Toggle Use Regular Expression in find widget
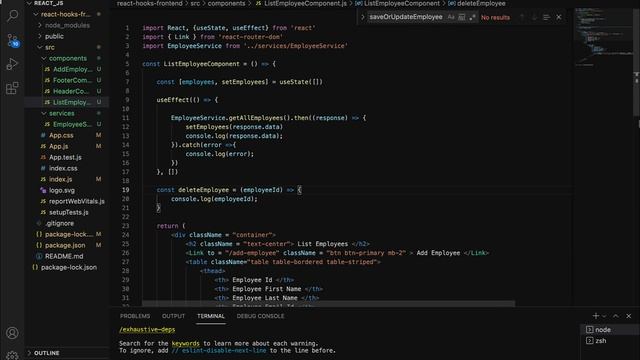The height and width of the screenshot is (360, 640). point(472,17)
